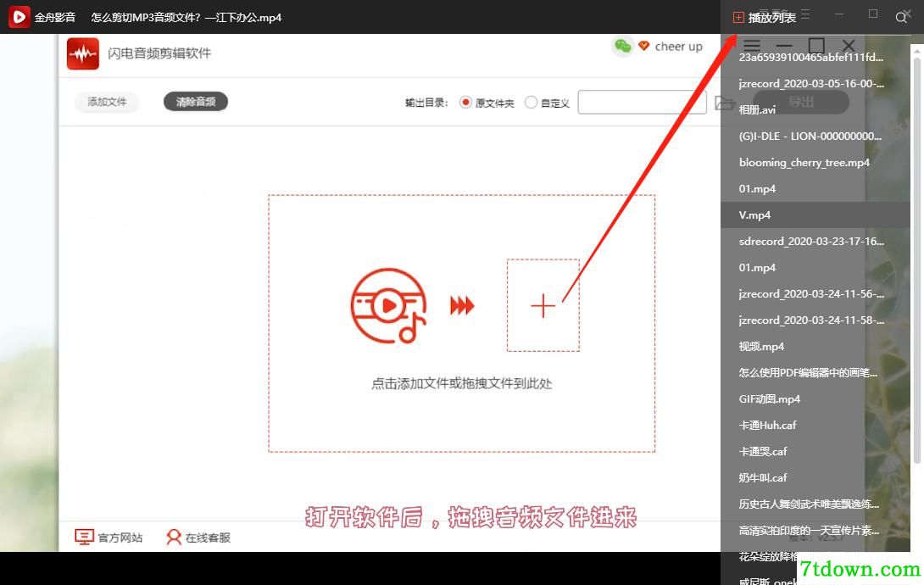The width and height of the screenshot is (924, 585).
Task: Click the 清除音频 button
Action: 196,102
